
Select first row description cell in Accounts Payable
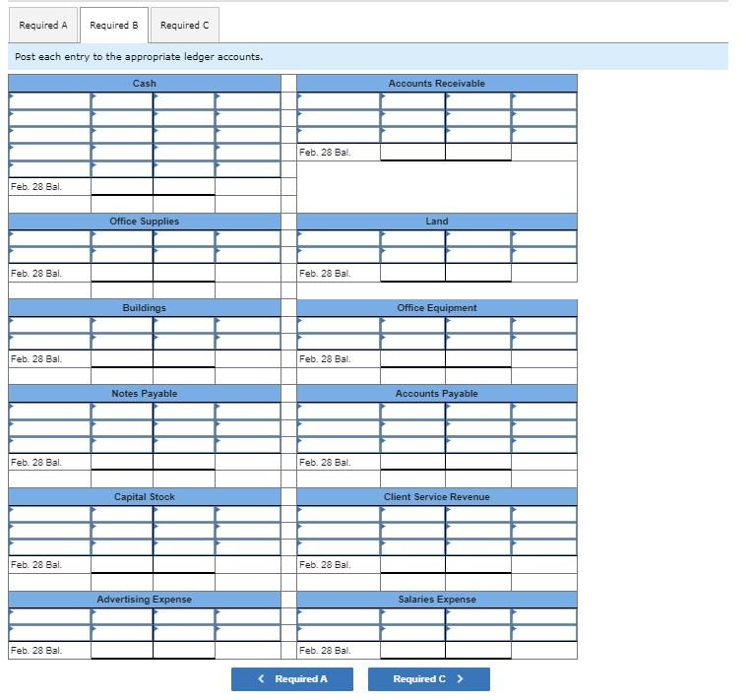339,411
